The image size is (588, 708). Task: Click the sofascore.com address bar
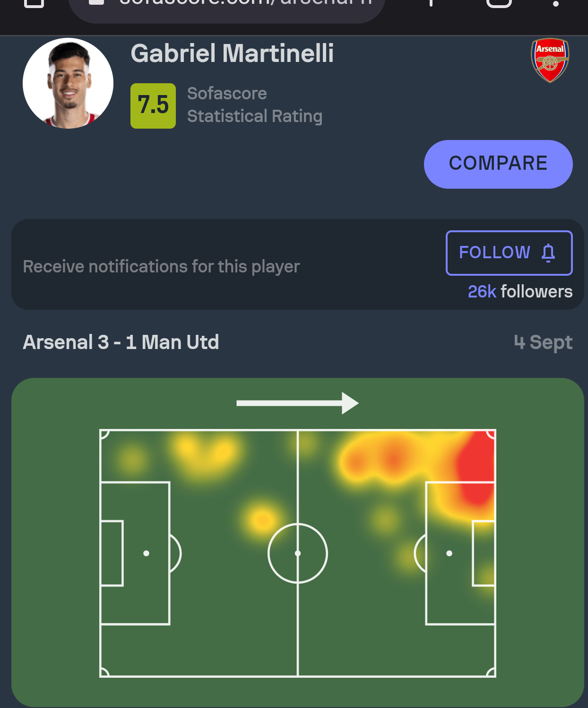pos(246,4)
